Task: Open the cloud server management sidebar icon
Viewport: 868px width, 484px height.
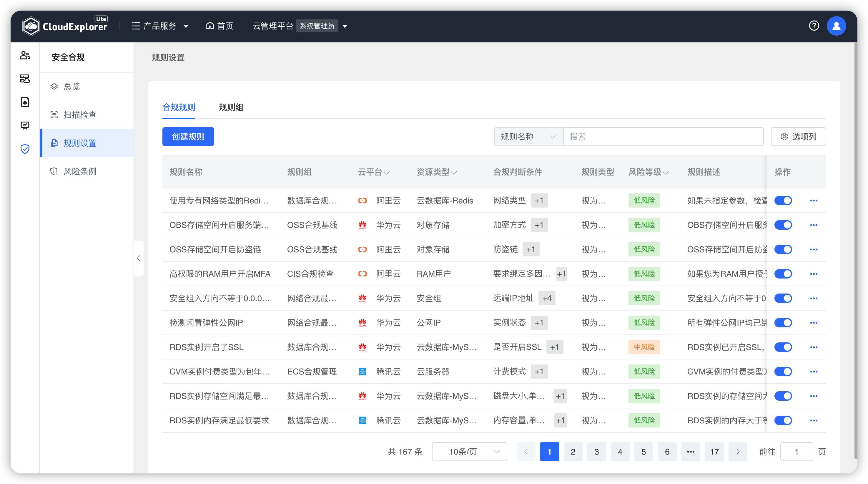Action: coord(25,79)
